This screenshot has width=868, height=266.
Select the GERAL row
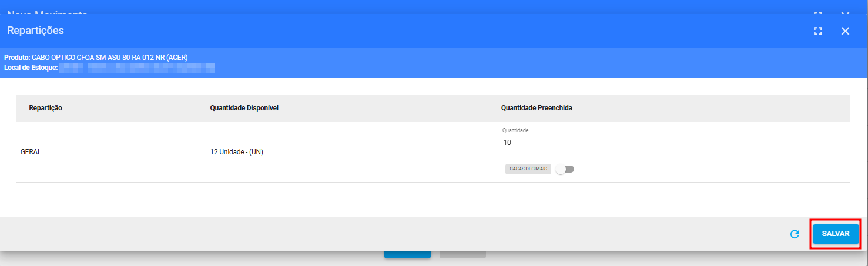pos(433,152)
